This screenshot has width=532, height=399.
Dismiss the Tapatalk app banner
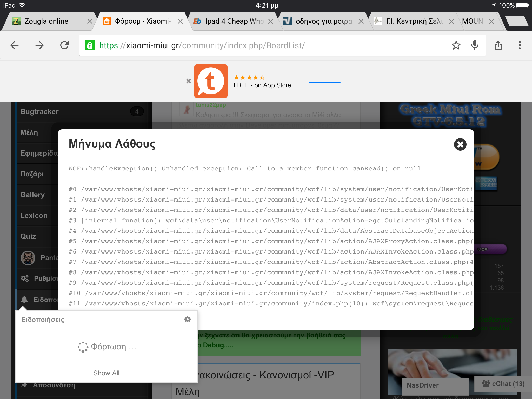pyautogui.click(x=189, y=81)
